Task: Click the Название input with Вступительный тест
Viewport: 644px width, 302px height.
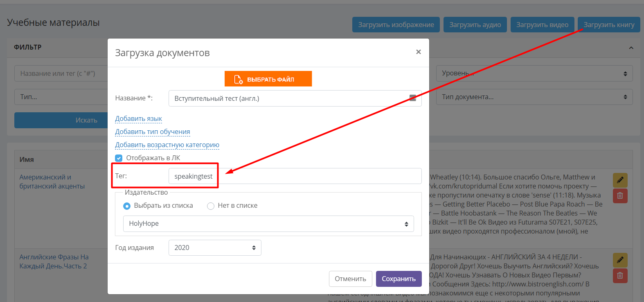Action: [x=295, y=98]
